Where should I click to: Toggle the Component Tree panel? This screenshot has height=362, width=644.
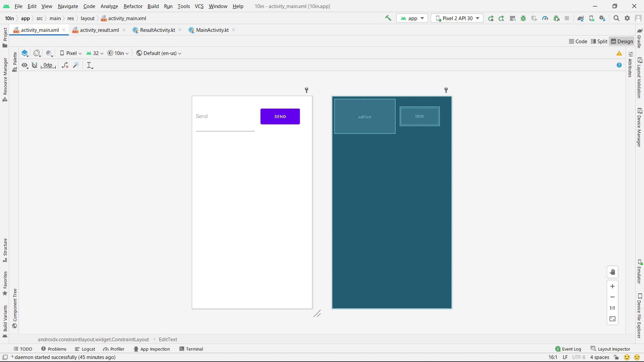point(15,308)
